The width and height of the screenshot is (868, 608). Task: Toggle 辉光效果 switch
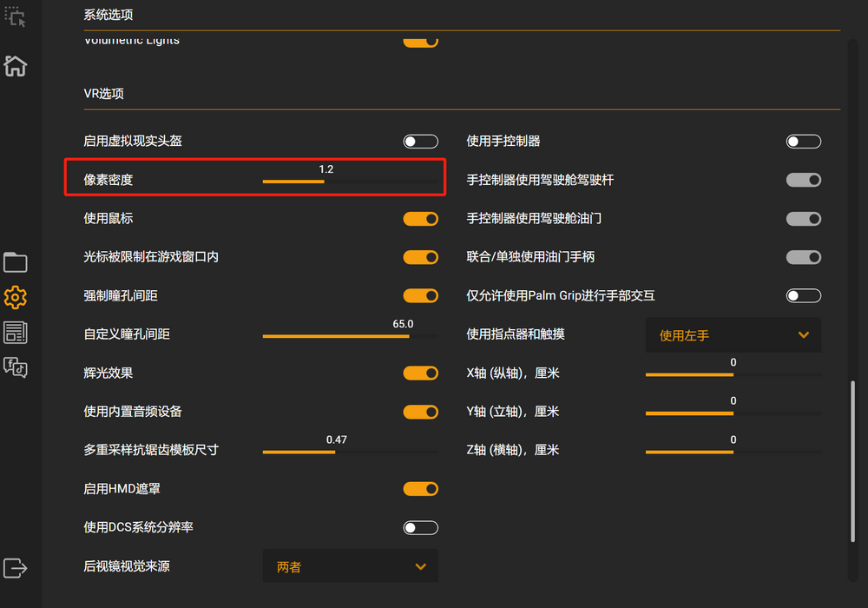(421, 373)
